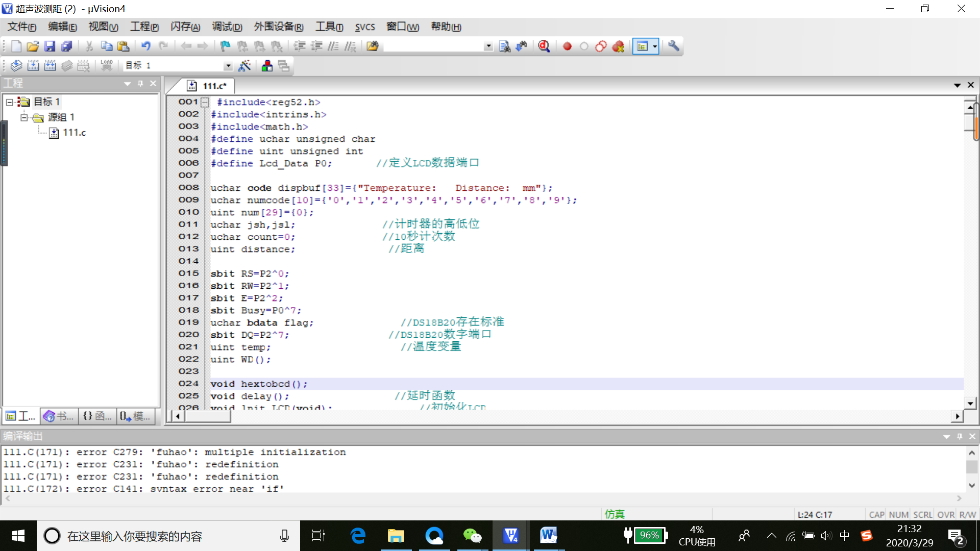Open Microsoft Edge from taskbar
Screen dimensions: 980x551
tap(358, 536)
